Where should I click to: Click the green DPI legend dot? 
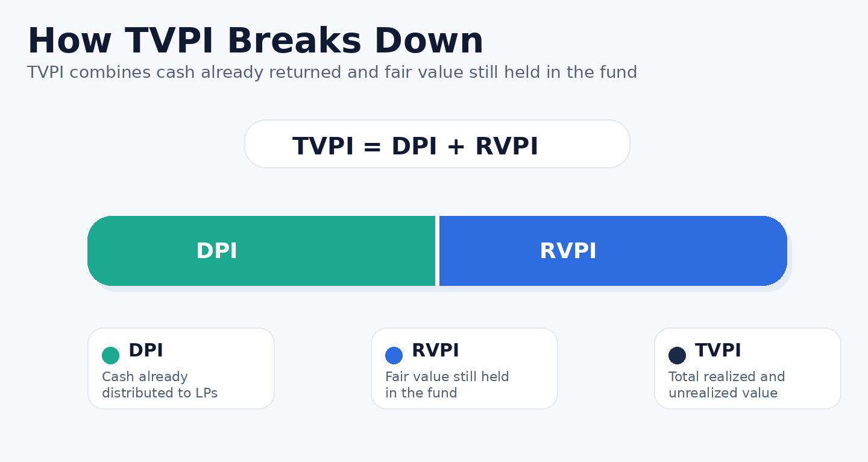[110, 355]
